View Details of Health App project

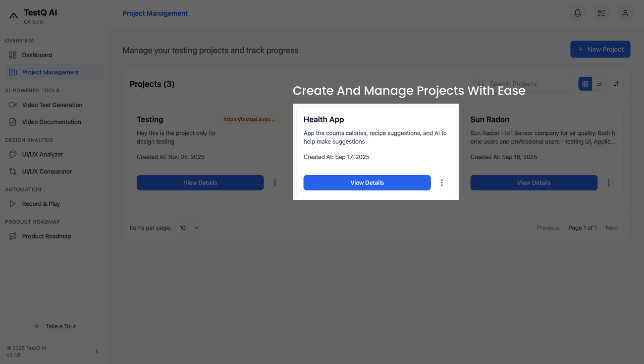click(367, 182)
